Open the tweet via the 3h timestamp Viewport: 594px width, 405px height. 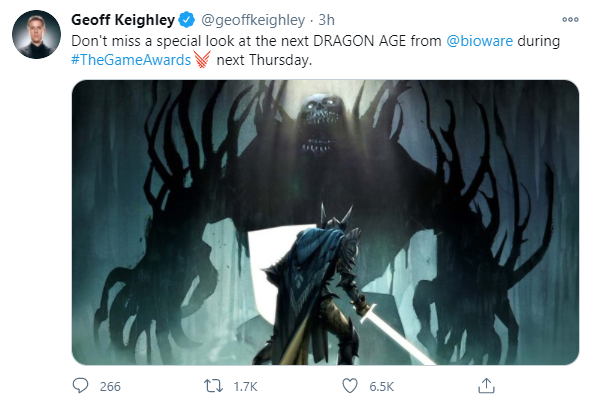(326, 20)
